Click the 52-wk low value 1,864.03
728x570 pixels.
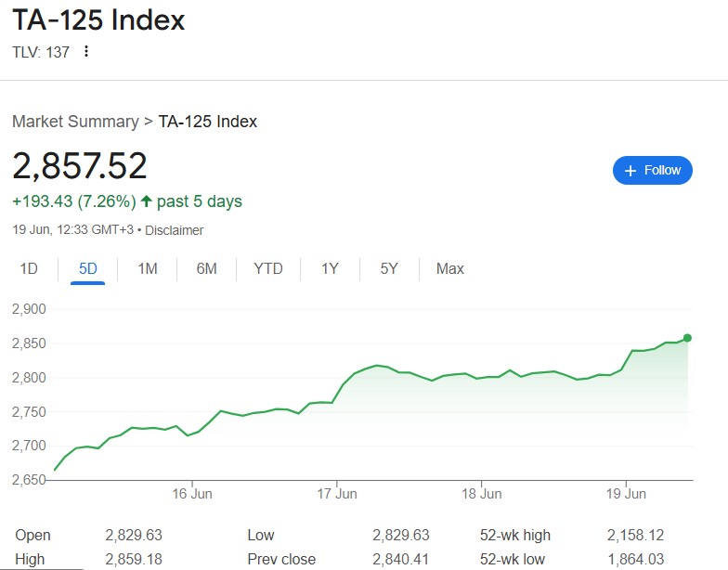635,559
